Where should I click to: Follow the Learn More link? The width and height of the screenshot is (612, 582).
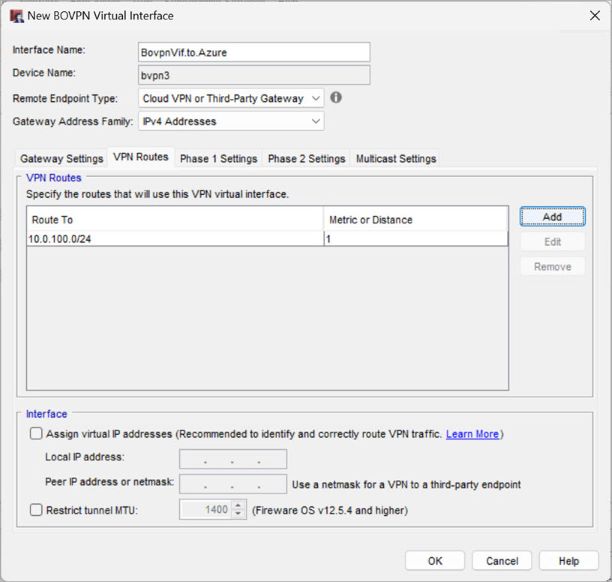[472, 434]
